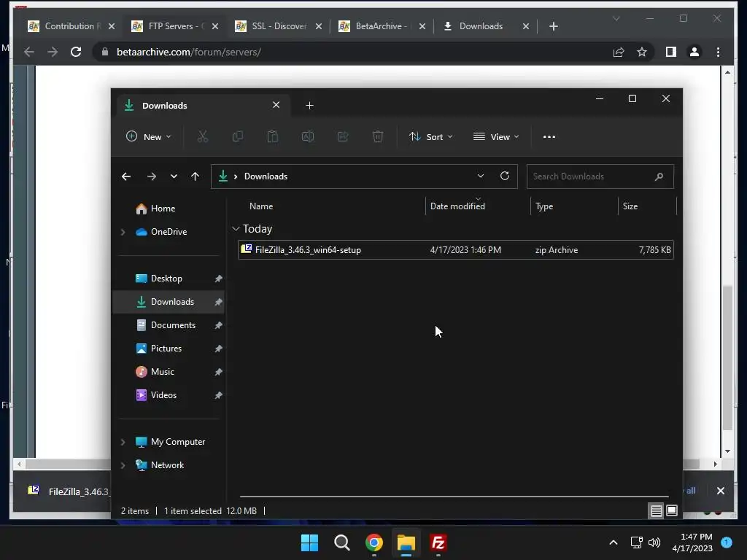Click the Copy icon in Explorer toolbar
Screen dimensions: 747x560
point(237,137)
